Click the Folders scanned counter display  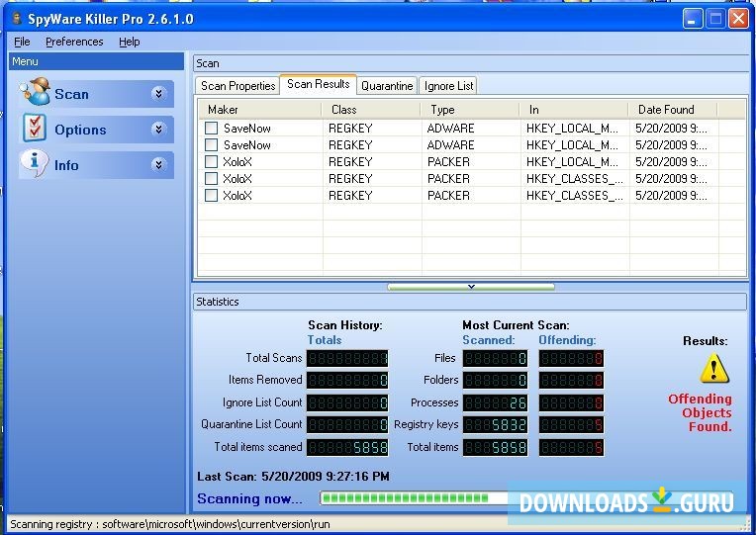495,381
